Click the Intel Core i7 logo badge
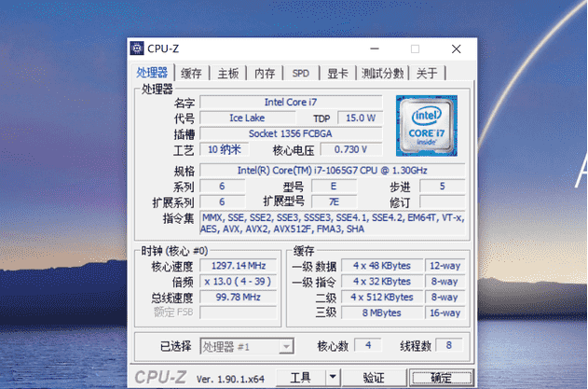Viewport: 588px width, 389px height. pyautogui.click(x=427, y=125)
